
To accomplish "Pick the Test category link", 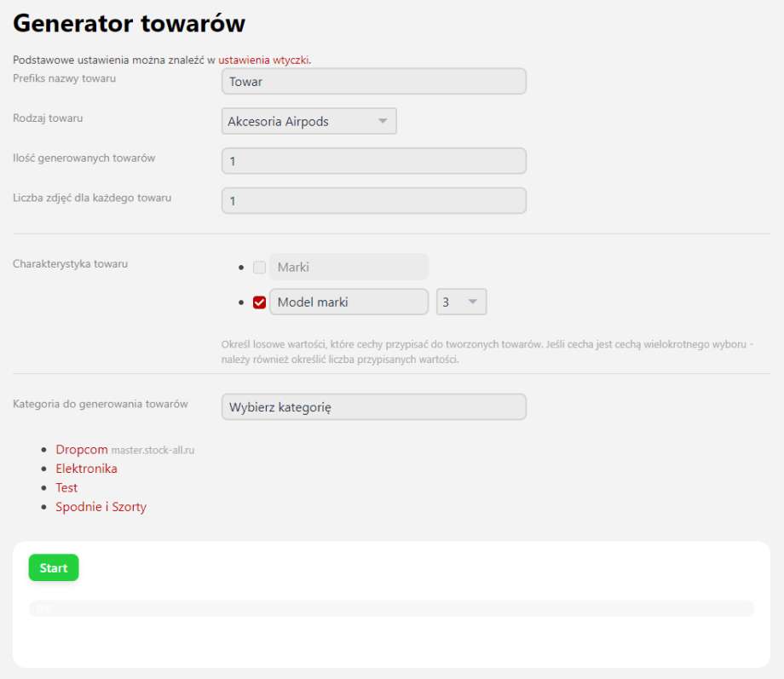I will click(66, 488).
